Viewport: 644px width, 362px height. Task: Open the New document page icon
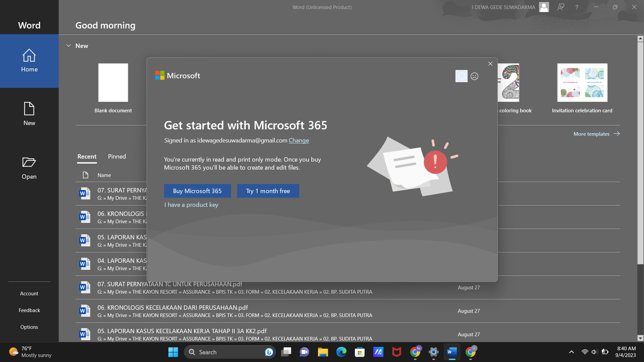click(29, 109)
